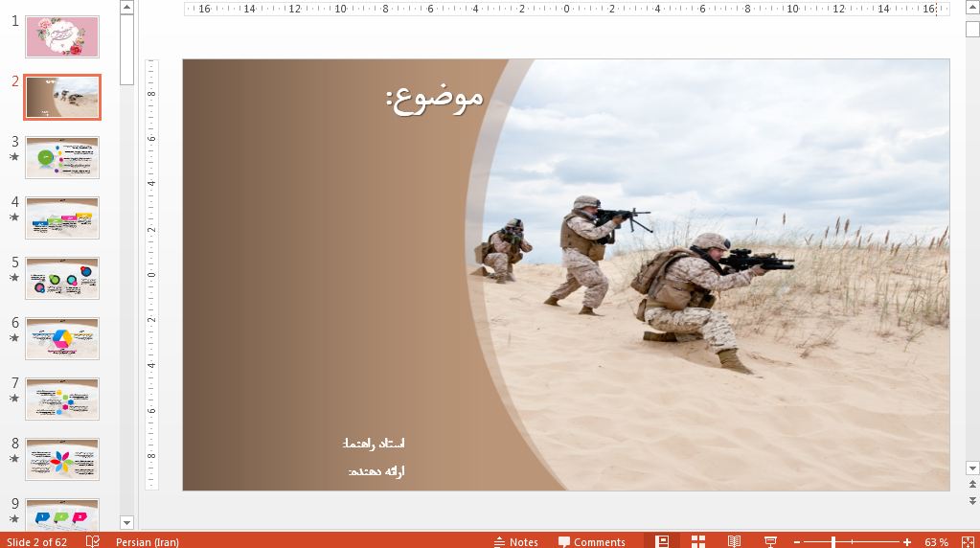The image size is (980, 548).
Task: Switch to Reading View
Action: (x=734, y=541)
